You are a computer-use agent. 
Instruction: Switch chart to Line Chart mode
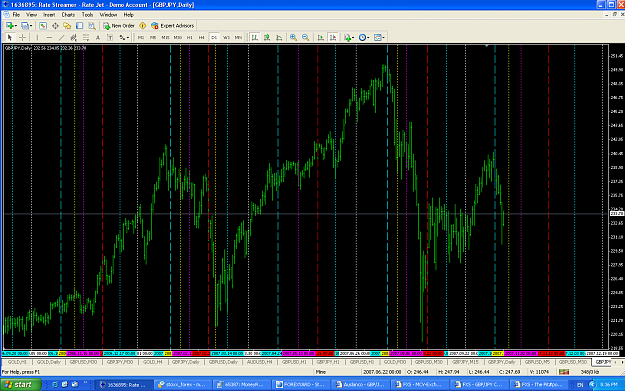click(x=279, y=37)
